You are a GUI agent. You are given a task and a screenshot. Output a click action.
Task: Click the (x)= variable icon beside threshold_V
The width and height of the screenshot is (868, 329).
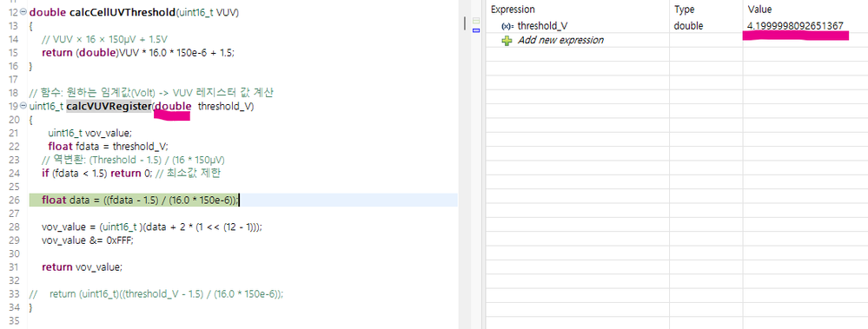[x=507, y=26]
